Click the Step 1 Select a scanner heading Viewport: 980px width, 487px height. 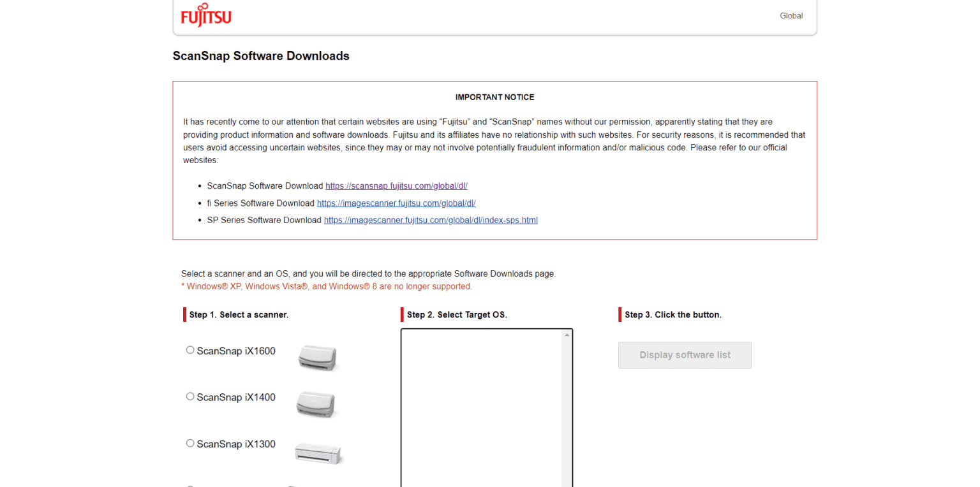(239, 315)
